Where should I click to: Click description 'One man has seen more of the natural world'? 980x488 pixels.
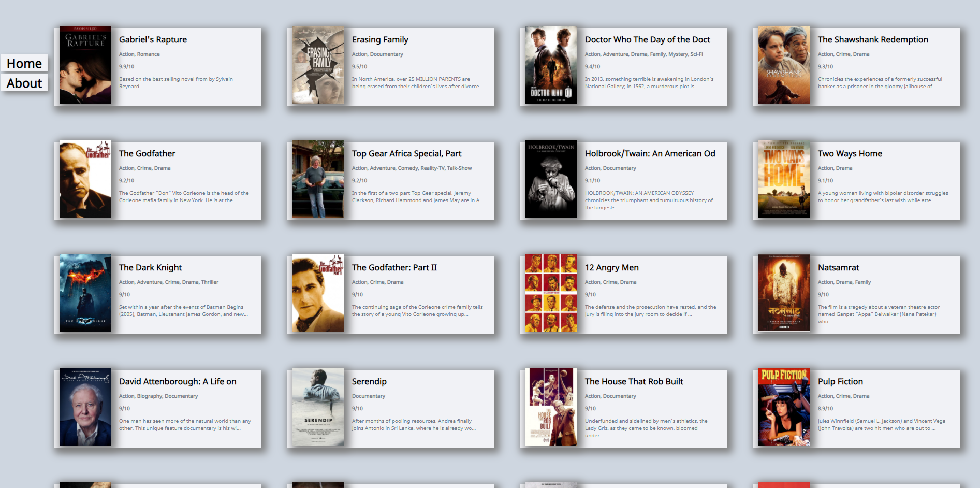coord(185,425)
